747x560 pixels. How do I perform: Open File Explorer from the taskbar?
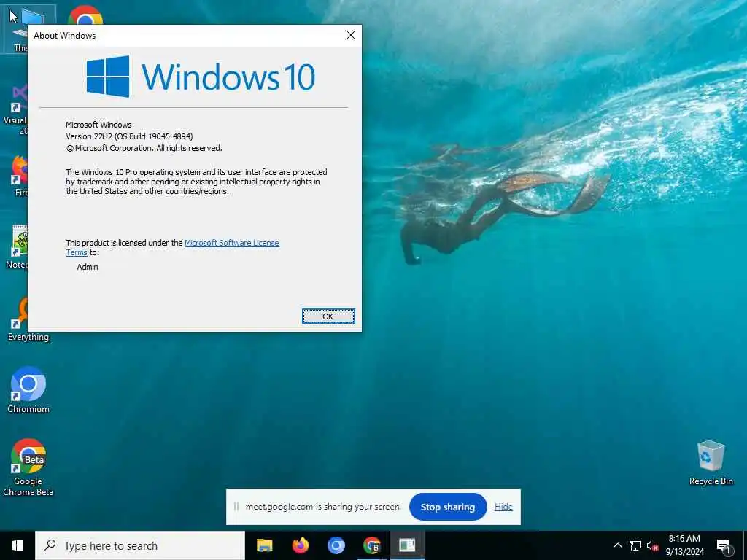point(264,545)
